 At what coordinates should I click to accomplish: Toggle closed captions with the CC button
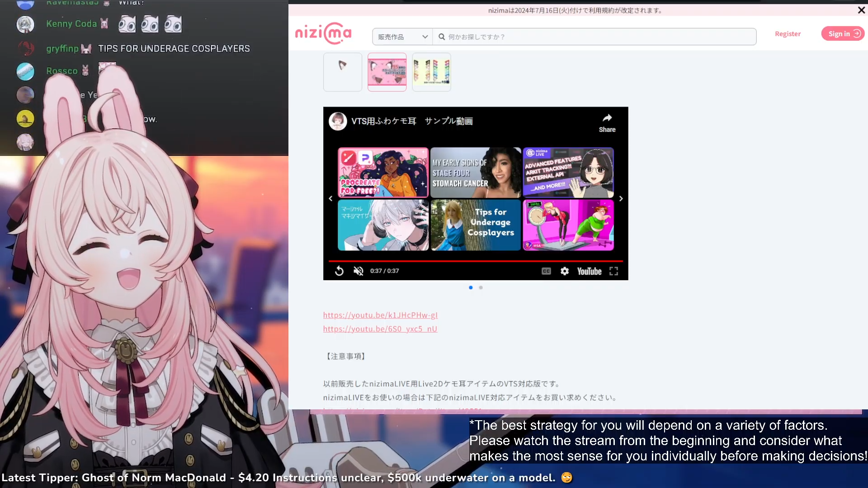pos(546,271)
